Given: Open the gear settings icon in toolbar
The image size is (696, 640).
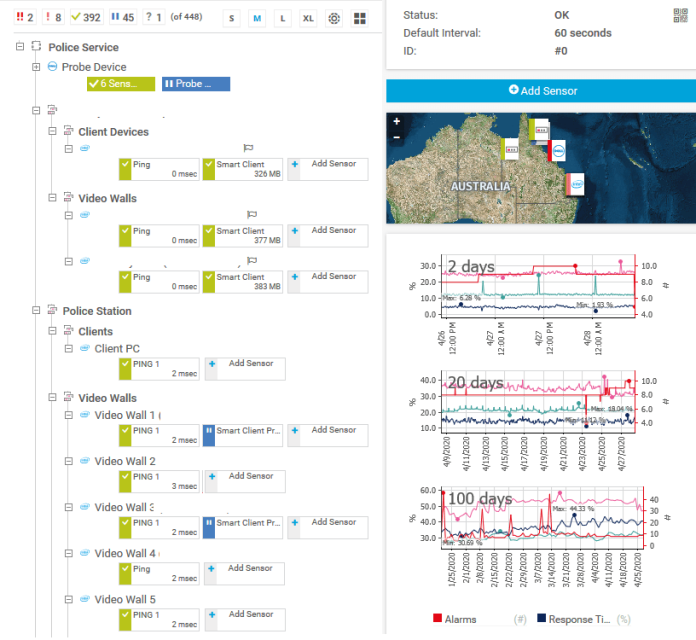Looking at the screenshot, I should [x=334, y=18].
